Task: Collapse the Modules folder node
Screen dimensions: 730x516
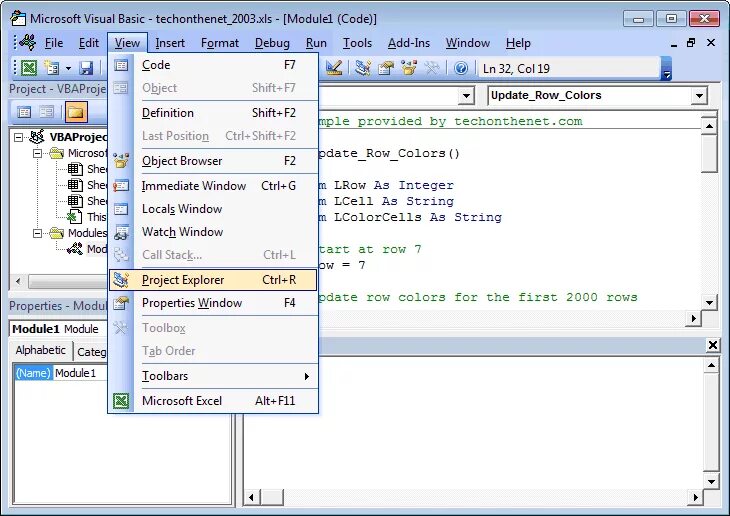Action: [37, 233]
